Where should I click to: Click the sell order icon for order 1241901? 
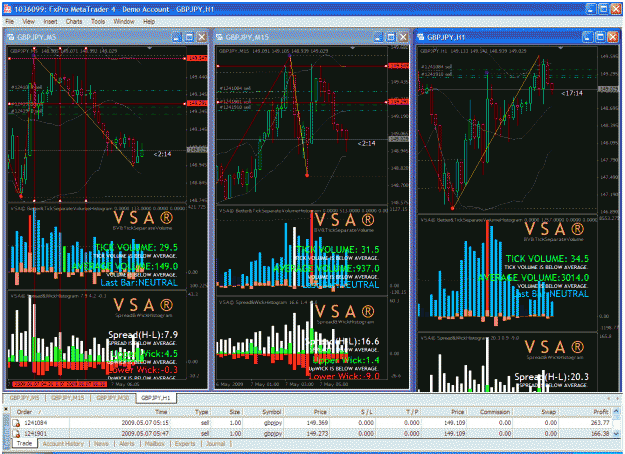point(16,434)
